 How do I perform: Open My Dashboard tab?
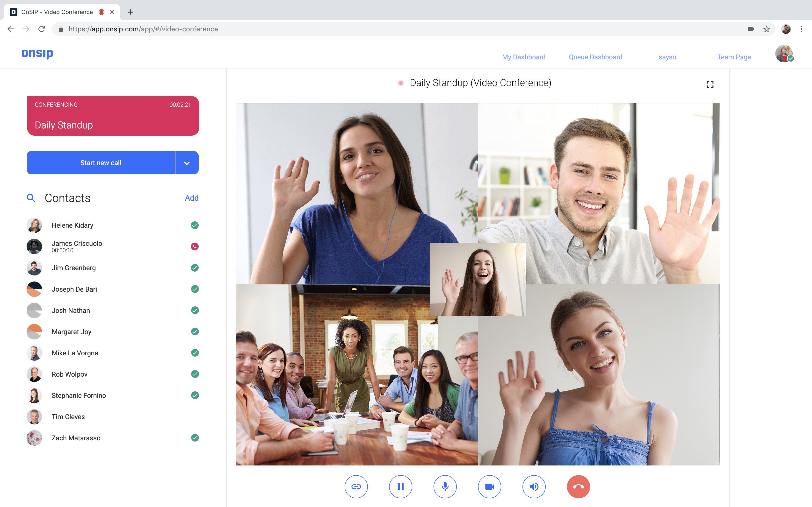[x=523, y=57]
